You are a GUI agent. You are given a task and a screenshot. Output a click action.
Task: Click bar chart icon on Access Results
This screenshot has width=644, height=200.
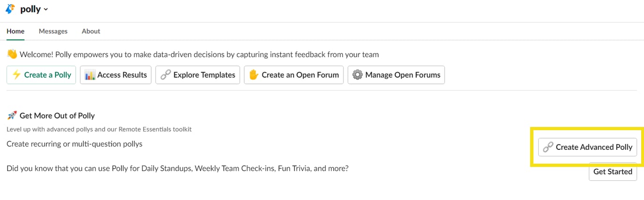(x=90, y=75)
